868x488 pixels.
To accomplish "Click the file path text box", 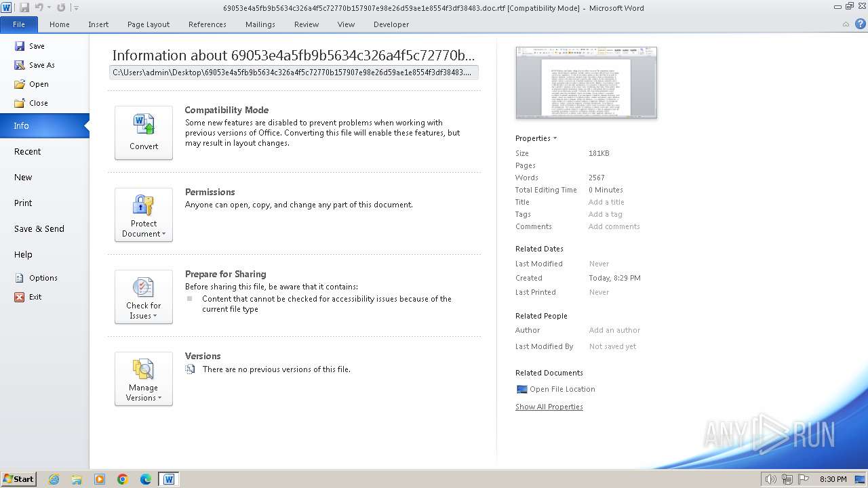I will pyautogui.click(x=294, y=72).
